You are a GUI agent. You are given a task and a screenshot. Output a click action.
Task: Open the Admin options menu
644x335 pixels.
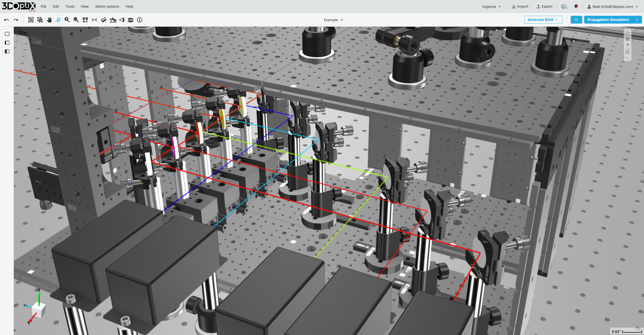[107, 6]
